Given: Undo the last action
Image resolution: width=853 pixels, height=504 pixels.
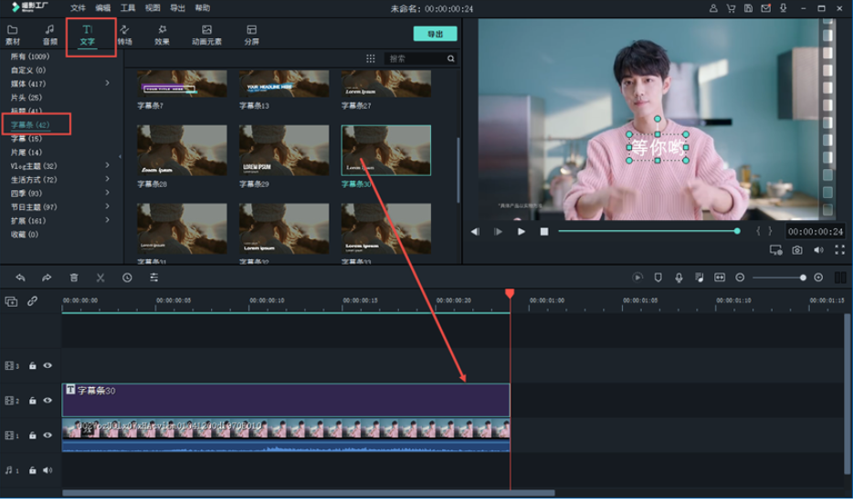Looking at the screenshot, I should tap(20, 278).
